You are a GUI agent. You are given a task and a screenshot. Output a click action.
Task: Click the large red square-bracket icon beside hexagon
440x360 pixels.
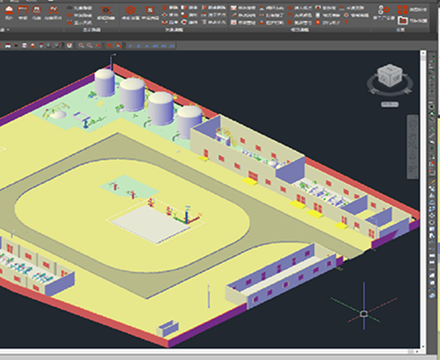150,11
